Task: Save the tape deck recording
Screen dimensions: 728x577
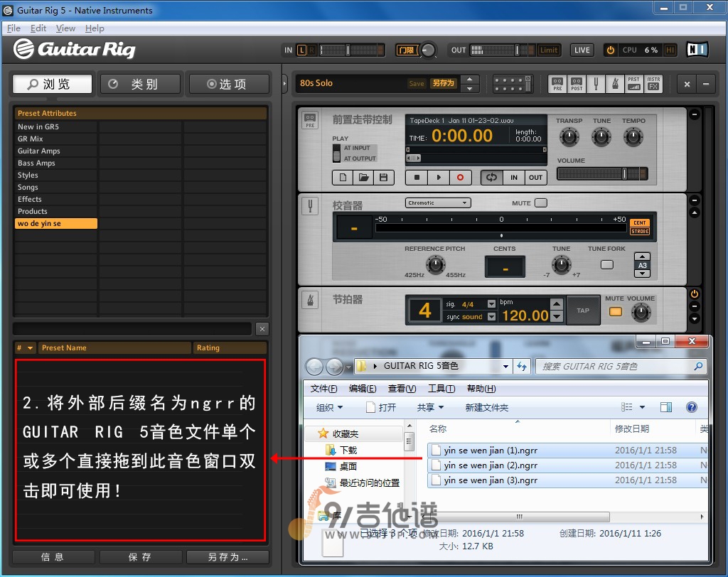Action: coord(383,178)
